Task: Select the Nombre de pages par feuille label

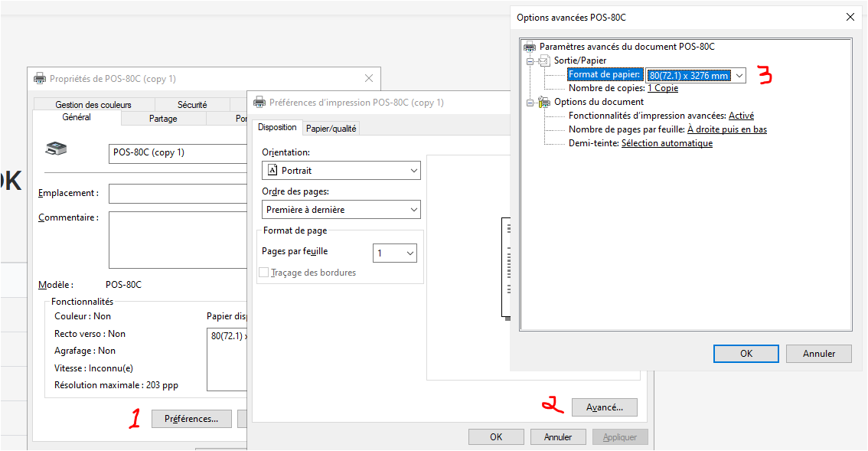Action: [x=627, y=129]
